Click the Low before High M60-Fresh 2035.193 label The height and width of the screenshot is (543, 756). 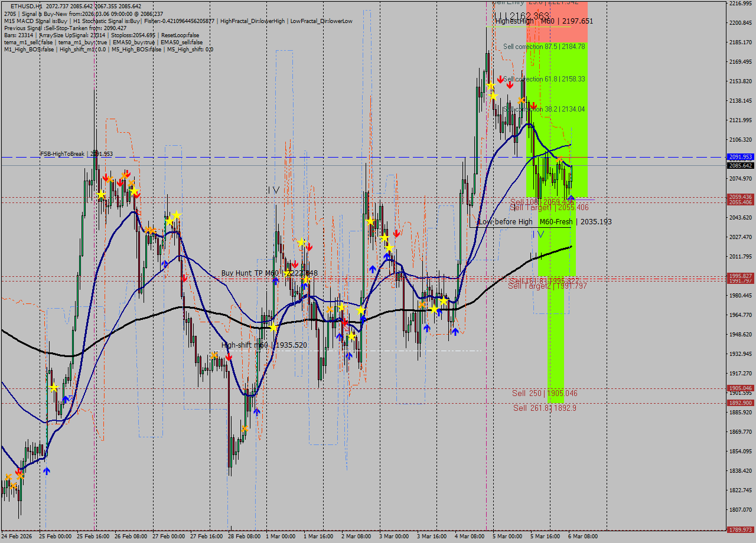coord(548,222)
